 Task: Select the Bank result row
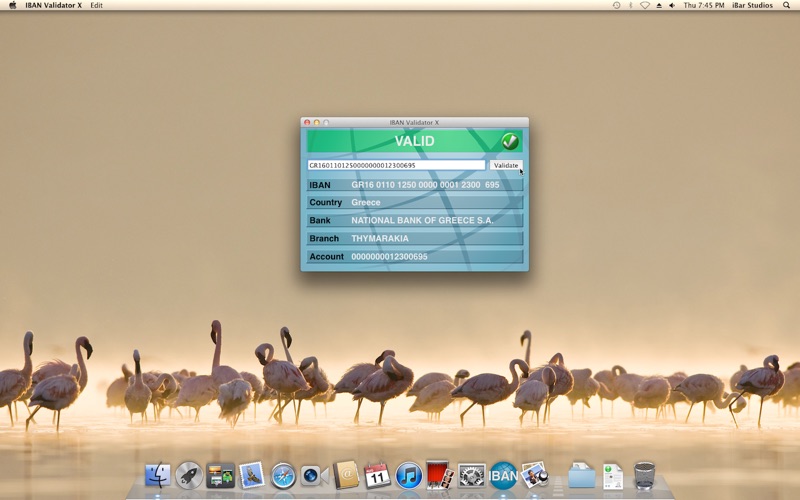[414, 220]
